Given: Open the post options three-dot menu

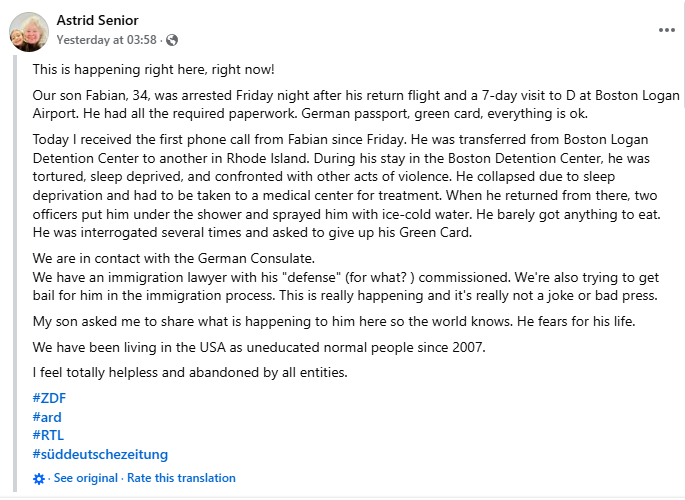Looking at the screenshot, I should [666, 30].
